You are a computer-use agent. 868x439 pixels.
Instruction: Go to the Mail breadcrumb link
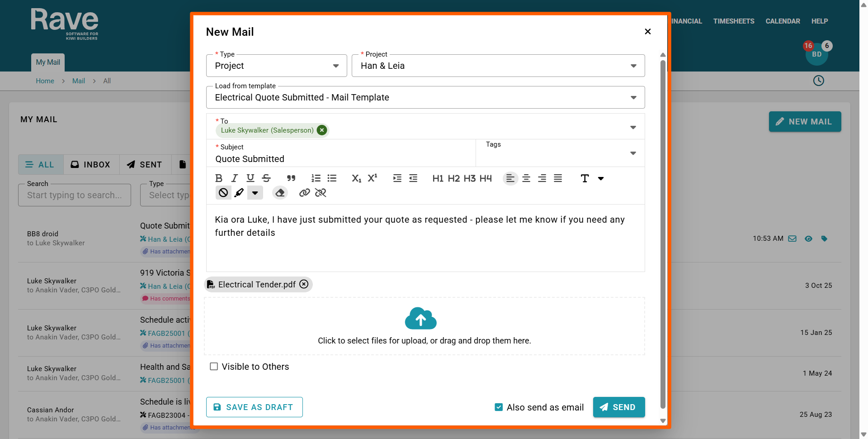79,81
